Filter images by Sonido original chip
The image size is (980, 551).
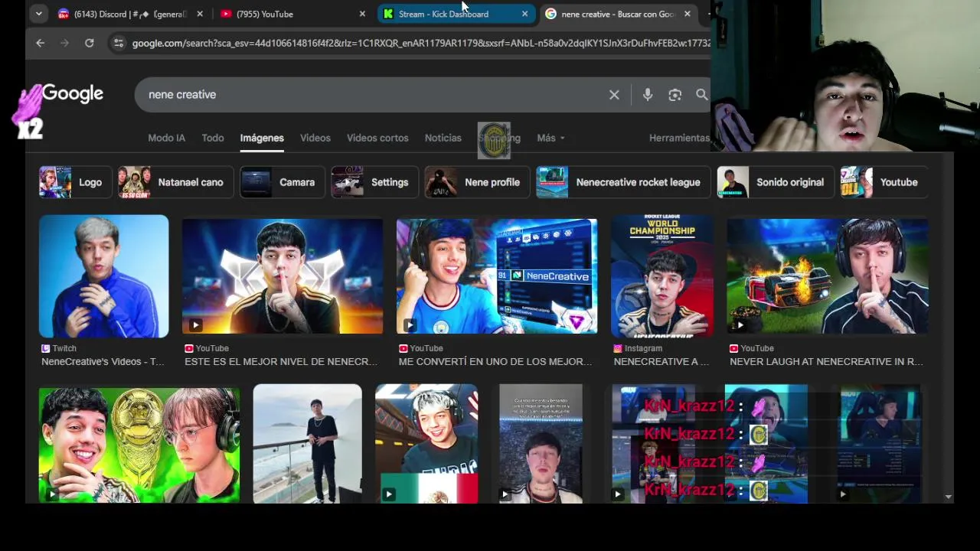(776, 182)
